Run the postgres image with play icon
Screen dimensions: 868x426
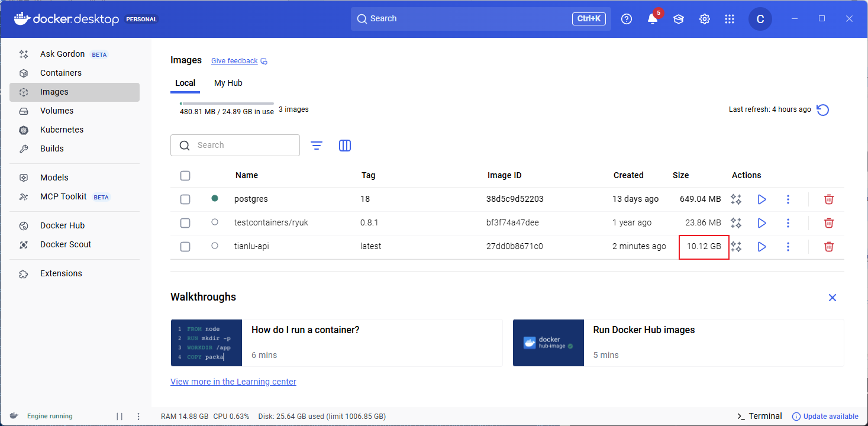(x=761, y=199)
